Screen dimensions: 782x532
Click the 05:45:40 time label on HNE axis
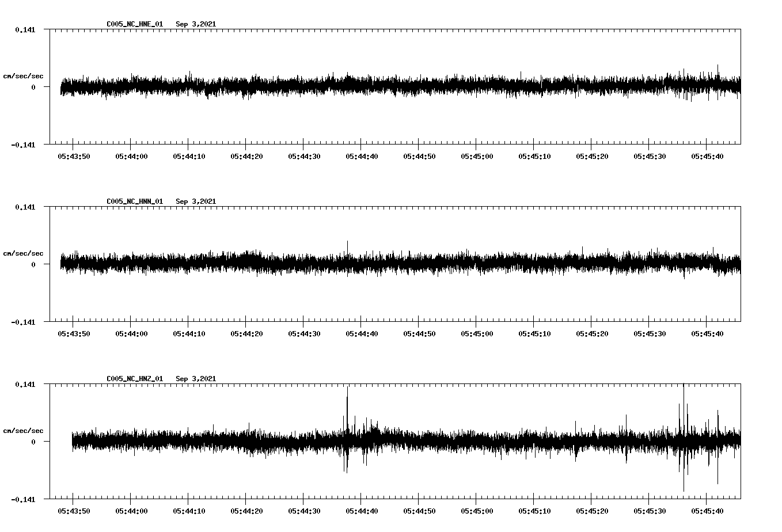[707, 157]
